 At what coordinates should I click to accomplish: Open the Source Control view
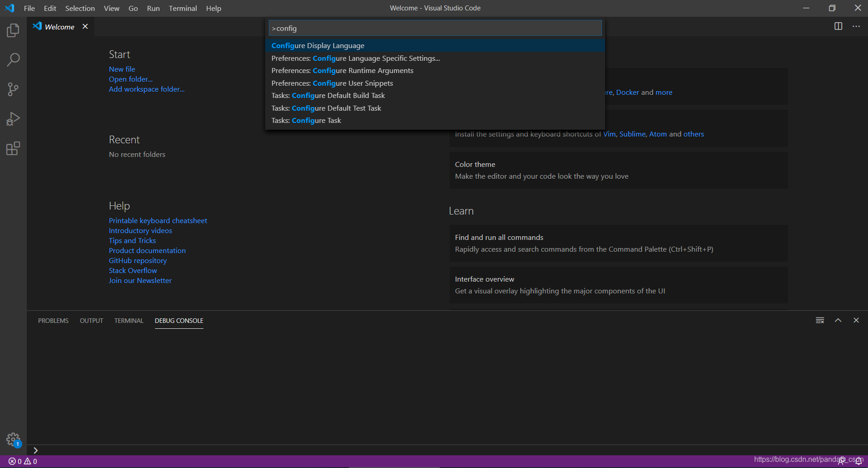point(13,89)
